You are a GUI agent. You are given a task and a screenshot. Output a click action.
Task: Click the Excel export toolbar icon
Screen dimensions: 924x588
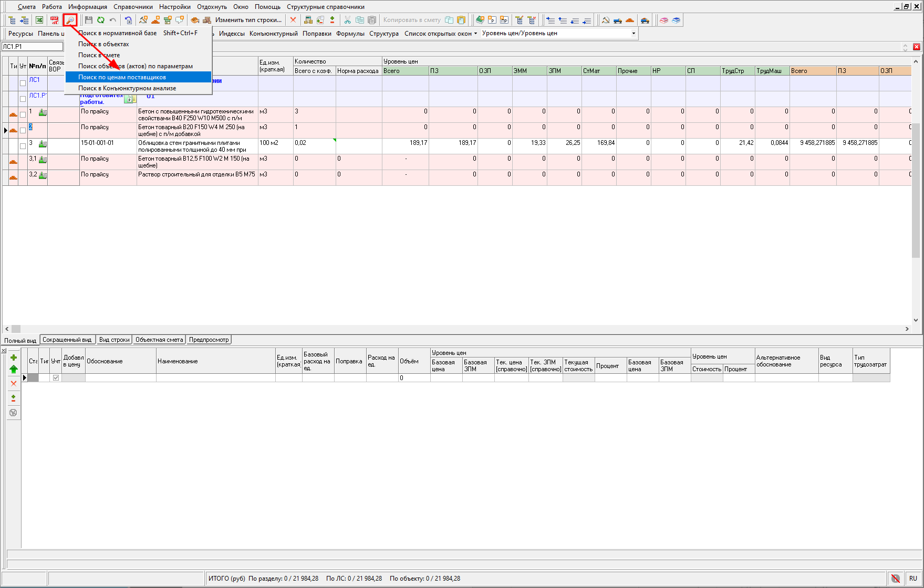(x=39, y=20)
